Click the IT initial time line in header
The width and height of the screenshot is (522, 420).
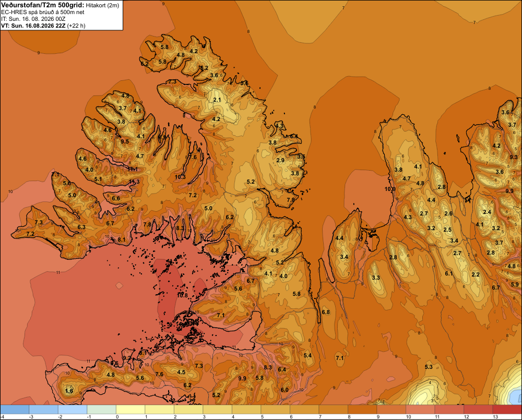(x=33, y=19)
